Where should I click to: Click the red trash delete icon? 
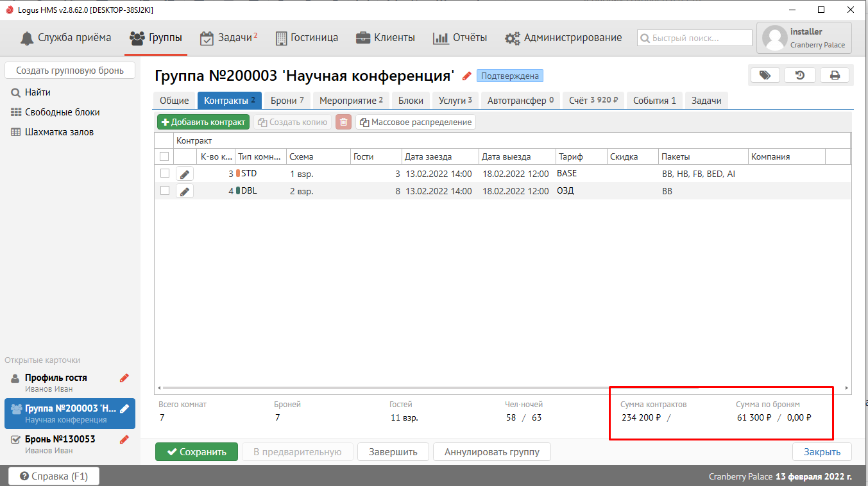343,122
